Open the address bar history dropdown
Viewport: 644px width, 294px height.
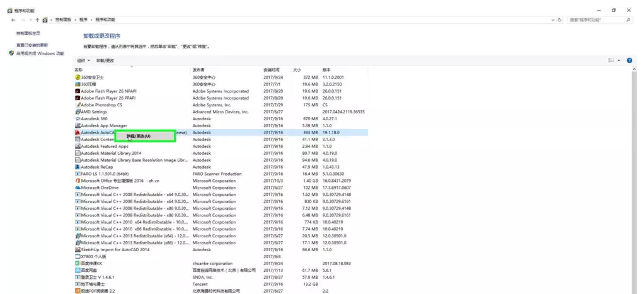[552, 20]
